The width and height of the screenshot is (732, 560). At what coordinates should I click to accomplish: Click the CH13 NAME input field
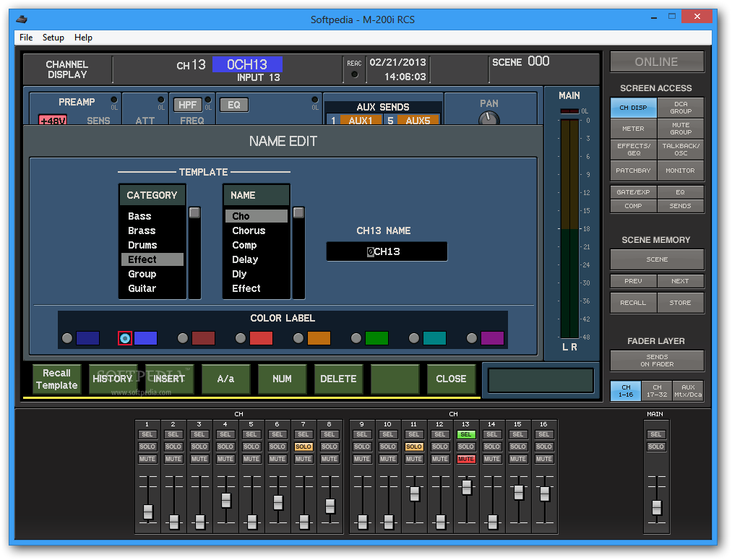coord(387,251)
